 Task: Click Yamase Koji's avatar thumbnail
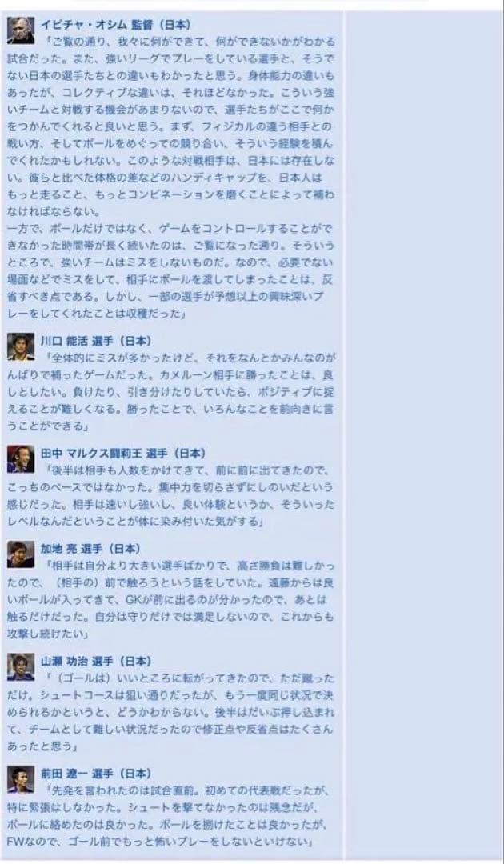pos(21,666)
